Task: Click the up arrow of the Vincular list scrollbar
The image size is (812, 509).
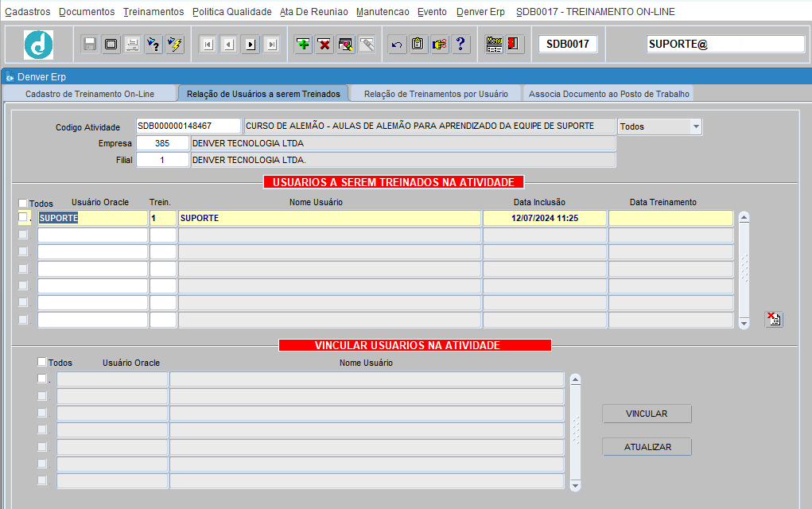Action: pyautogui.click(x=575, y=380)
